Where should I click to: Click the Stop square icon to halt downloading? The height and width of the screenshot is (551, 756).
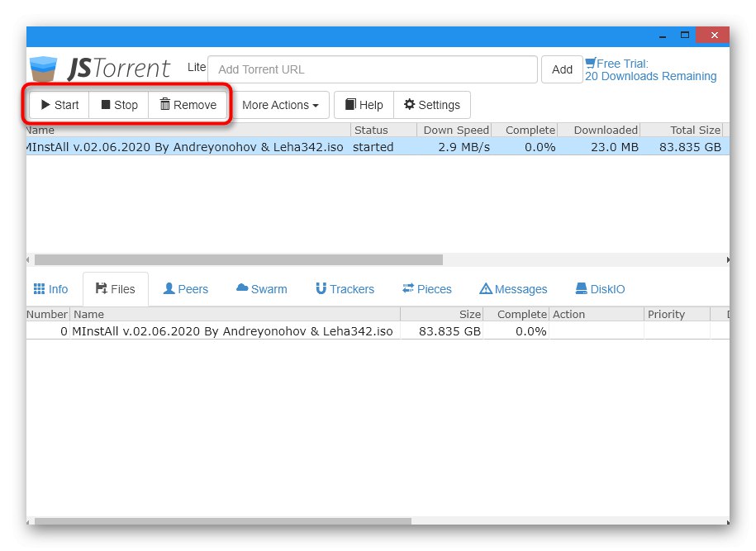tap(107, 105)
